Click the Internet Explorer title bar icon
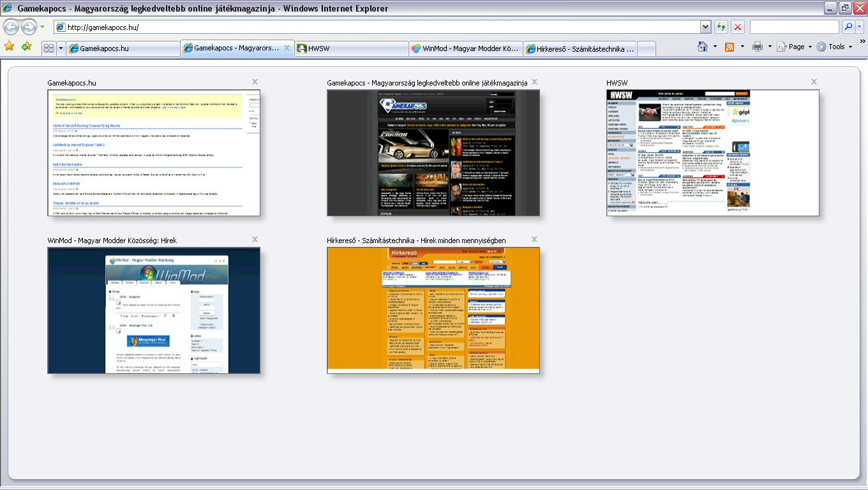This screenshot has height=490, width=868. point(8,8)
